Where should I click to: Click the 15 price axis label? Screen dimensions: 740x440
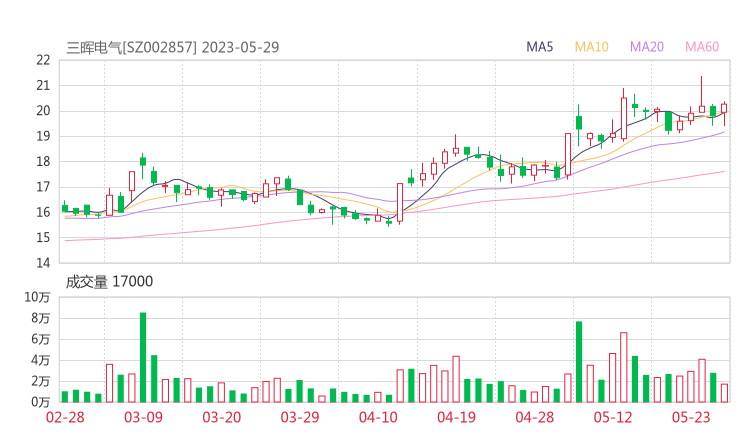pyautogui.click(x=43, y=238)
